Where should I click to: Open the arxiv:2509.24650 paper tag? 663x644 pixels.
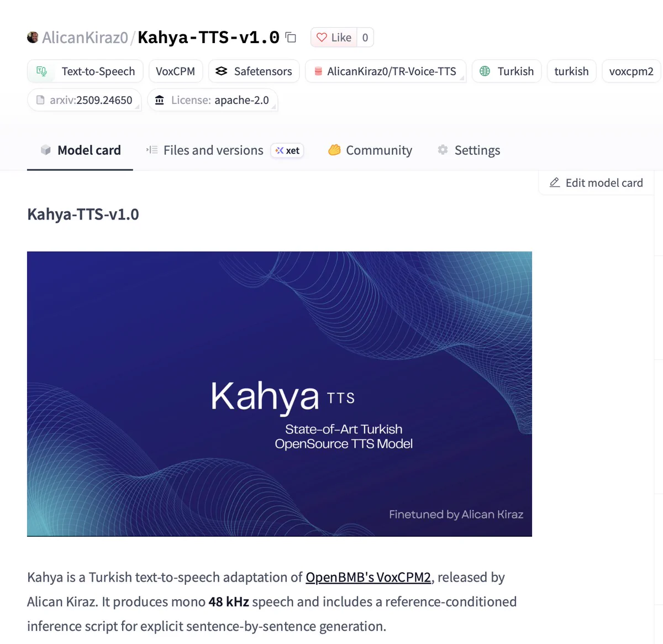coord(85,100)
